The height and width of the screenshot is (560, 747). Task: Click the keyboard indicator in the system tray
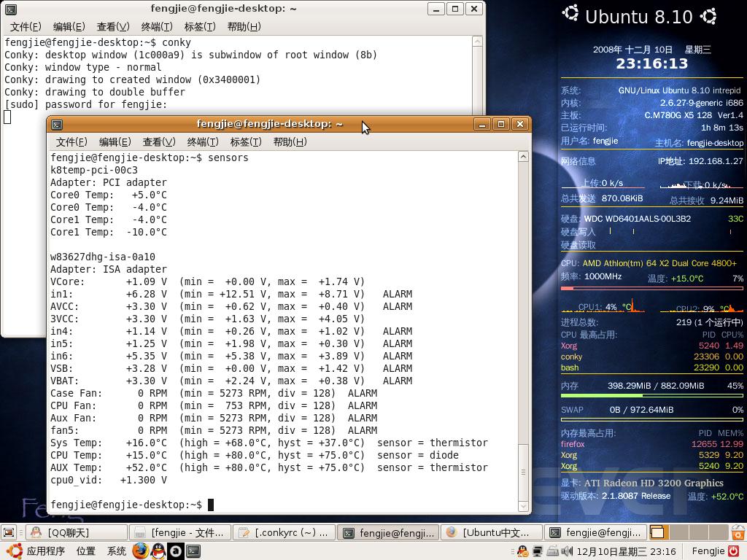pyautogui.click(x=552, y=551)
